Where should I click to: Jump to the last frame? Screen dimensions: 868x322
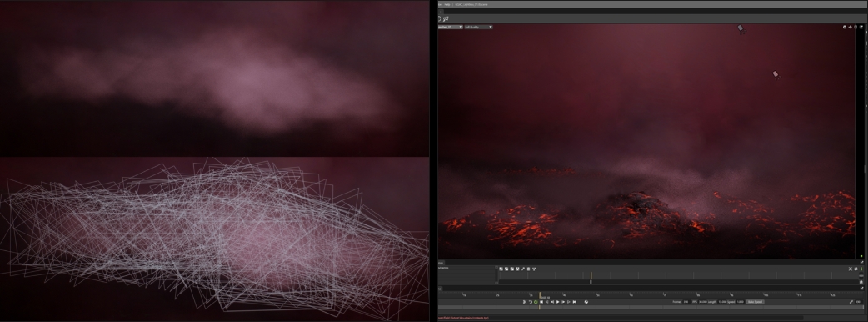coord(574,302)
